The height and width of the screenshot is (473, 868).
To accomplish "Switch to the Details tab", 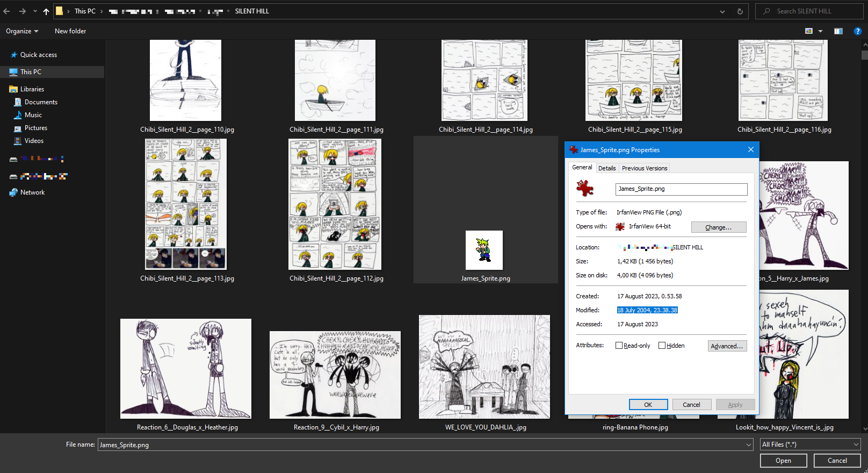I will [x=607, y=168].
